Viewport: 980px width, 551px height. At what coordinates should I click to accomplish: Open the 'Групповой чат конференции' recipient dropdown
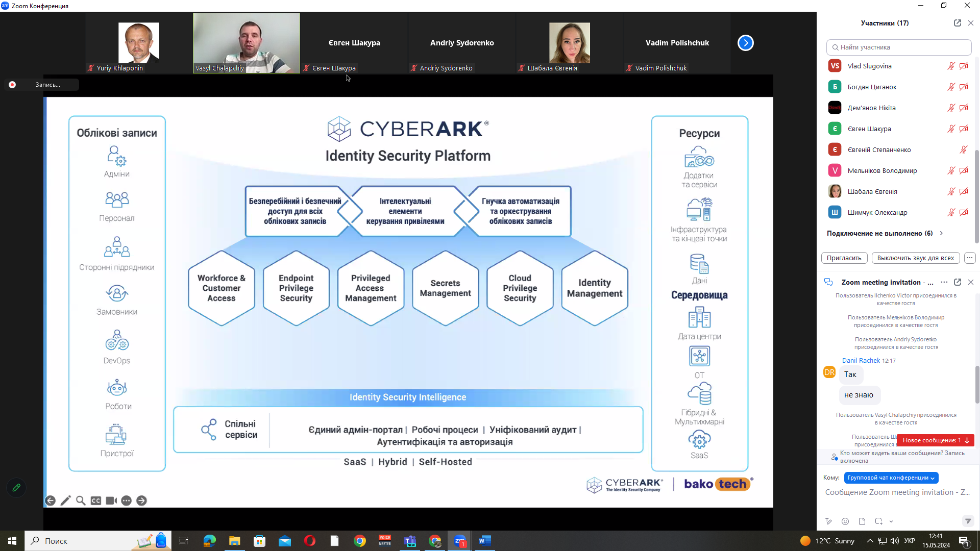(x=891, y=478)
